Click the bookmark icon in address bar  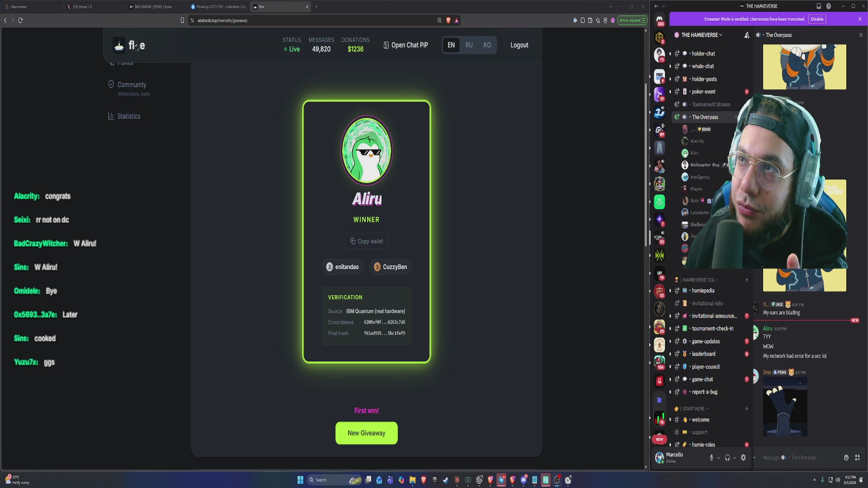click(x=183, y=20)
